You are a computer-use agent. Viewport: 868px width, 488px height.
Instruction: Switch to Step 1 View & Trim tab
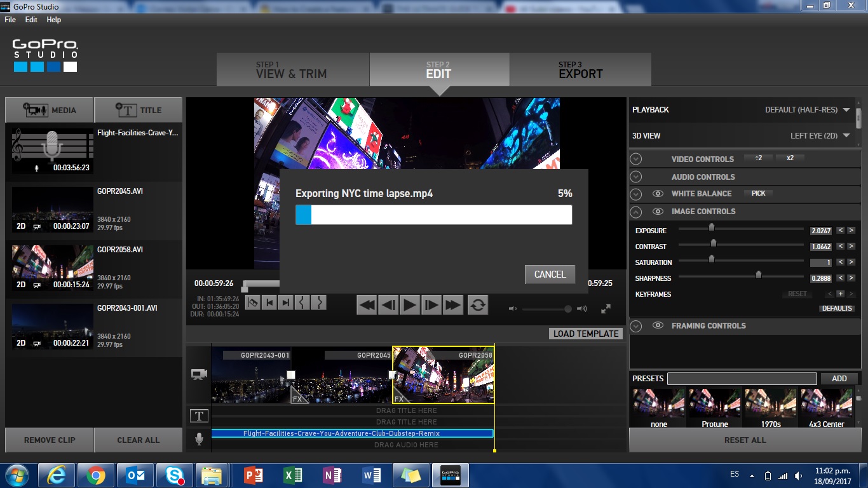[293, 69]
